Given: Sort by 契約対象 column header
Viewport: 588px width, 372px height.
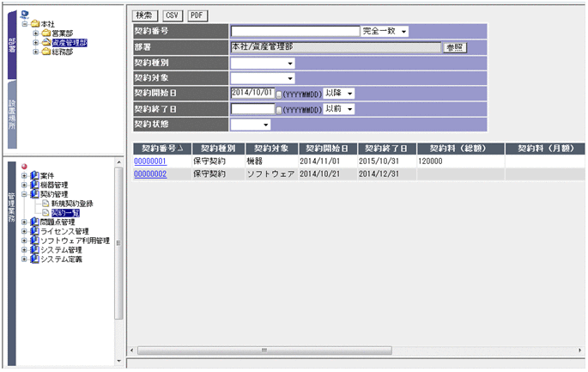Looking at the screenshot, I should tap(271, 149).
